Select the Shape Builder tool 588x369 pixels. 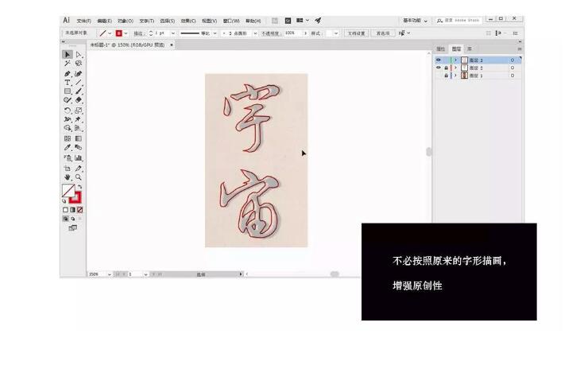coord(67,128)
